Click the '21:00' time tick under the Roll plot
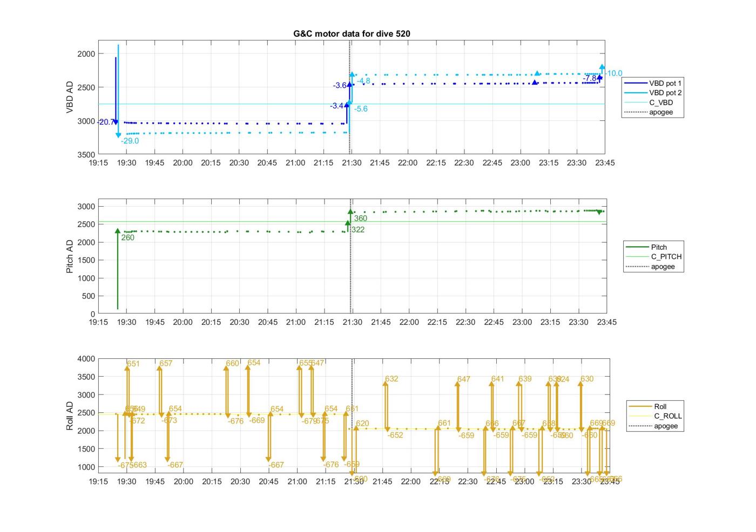Image resolution: width=756 pixels, height=532 pixels. [297, 482]
